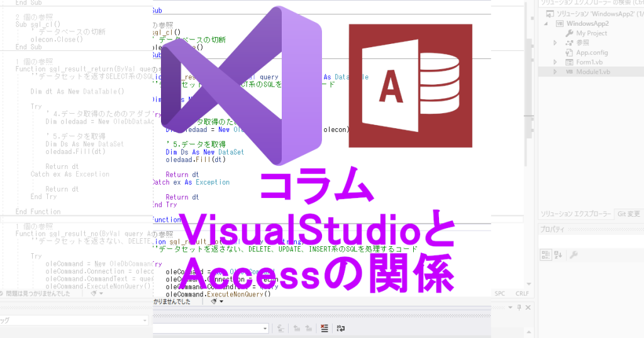Image resolution: width=644 pixels, height=338 pixels.
Task: Click the Solution Explorer search field
Action: (x=588, y=3)
